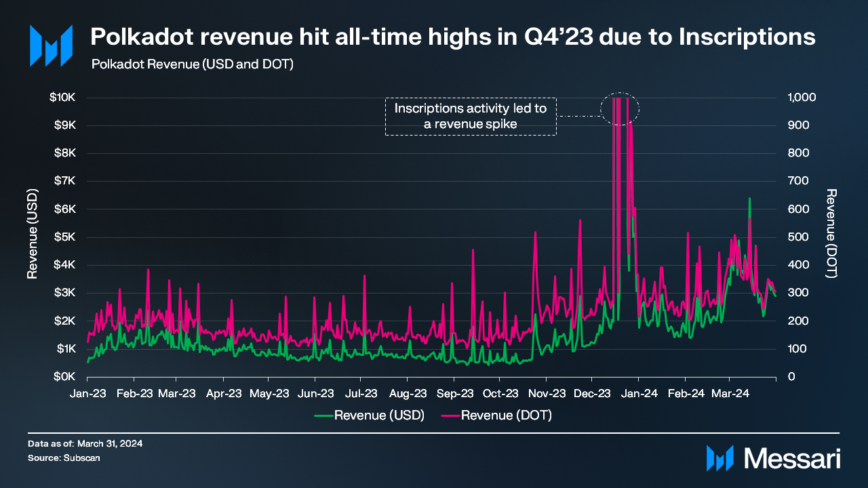Click the 900 label on the right axis

[797, 125]
